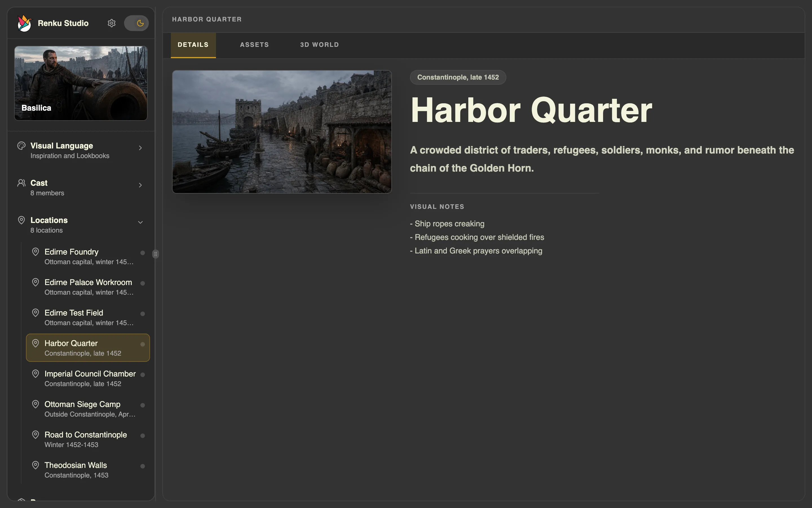Select the Edirne Palace Workroom location
This screenshot has height=508, width=812.
click(x=88, y=287)
